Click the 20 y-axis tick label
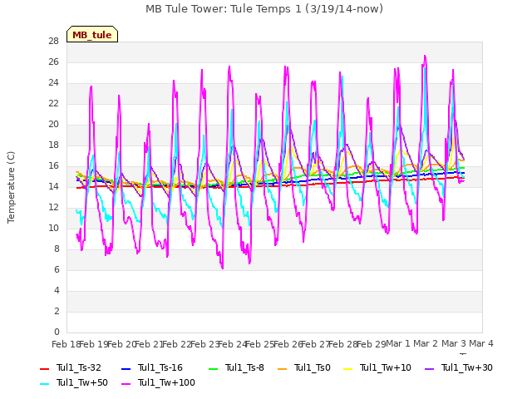The width and height of the screenshot is (532, 399). click(53, 124)
